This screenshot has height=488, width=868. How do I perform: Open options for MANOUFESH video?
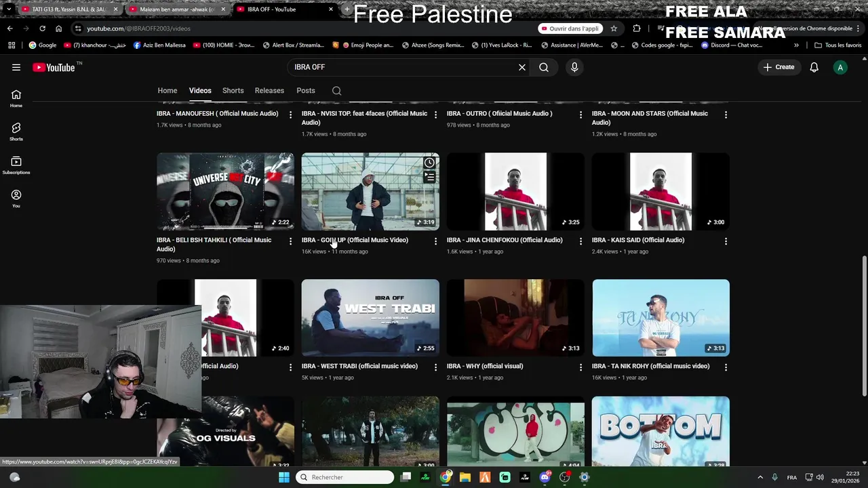click(290, 115)
